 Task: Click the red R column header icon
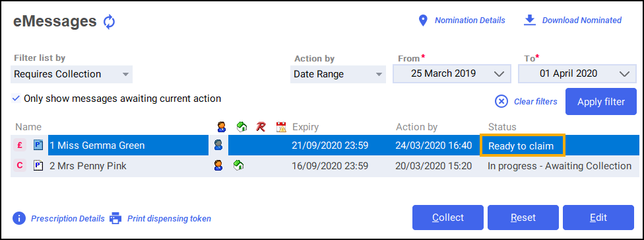[261, 127]
